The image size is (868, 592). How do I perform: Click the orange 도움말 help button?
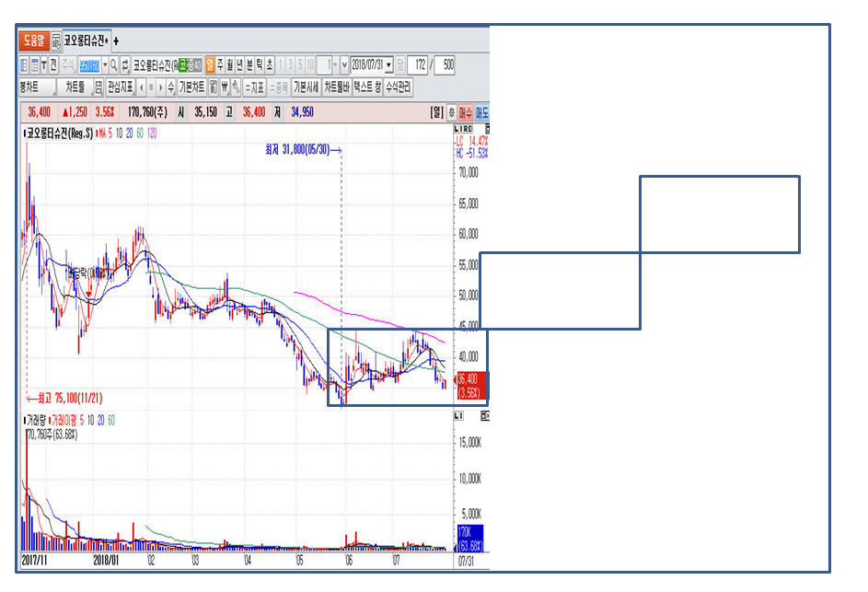[33, 41]
